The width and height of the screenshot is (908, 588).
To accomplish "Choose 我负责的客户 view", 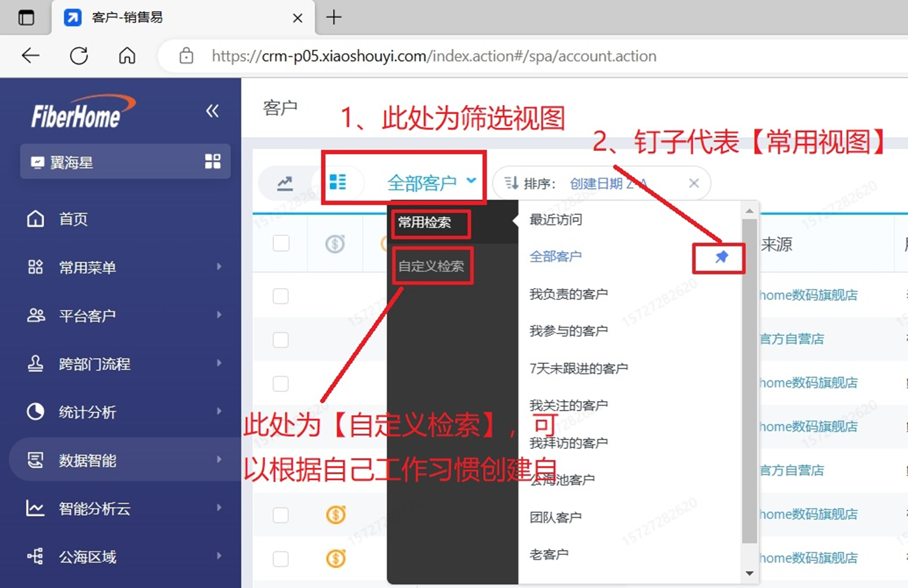I will [x=568, y=294].
